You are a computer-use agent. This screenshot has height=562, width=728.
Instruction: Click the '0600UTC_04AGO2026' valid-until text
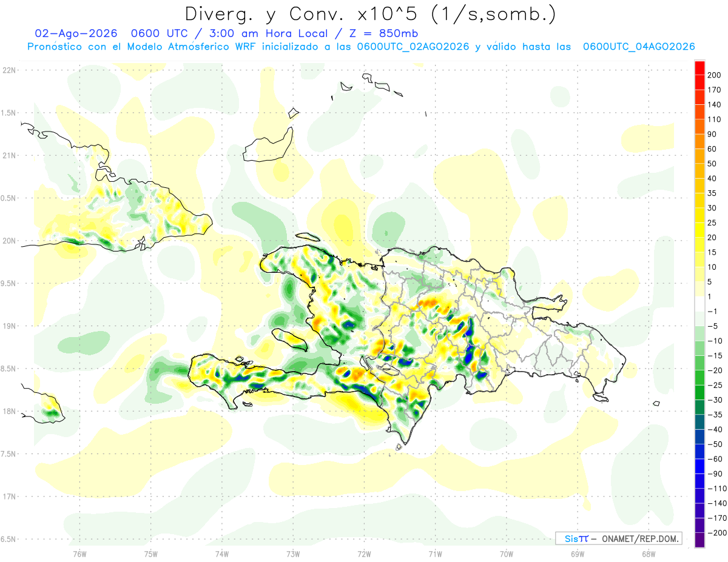tap(638, 47)
